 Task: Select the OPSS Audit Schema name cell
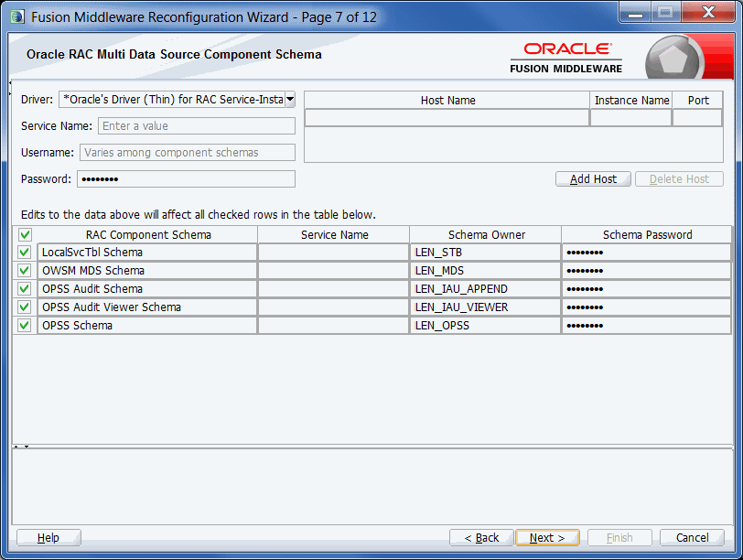[147, 288]
